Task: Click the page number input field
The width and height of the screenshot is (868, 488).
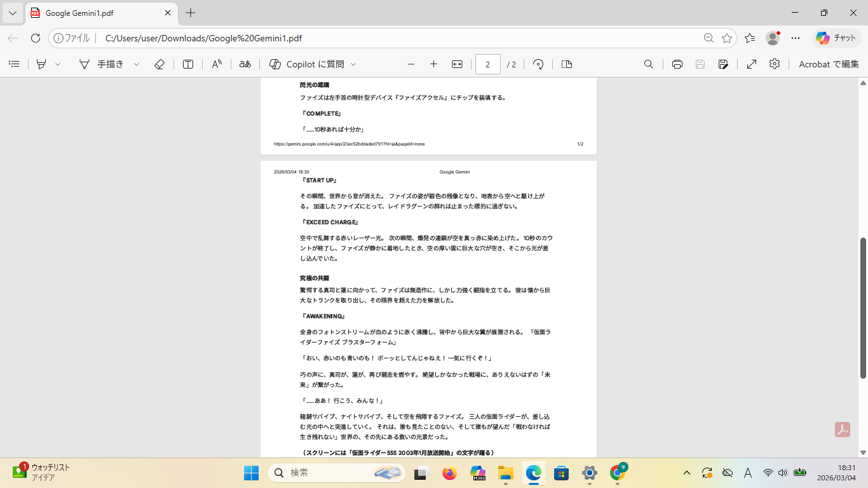Action: pos(487,64)
